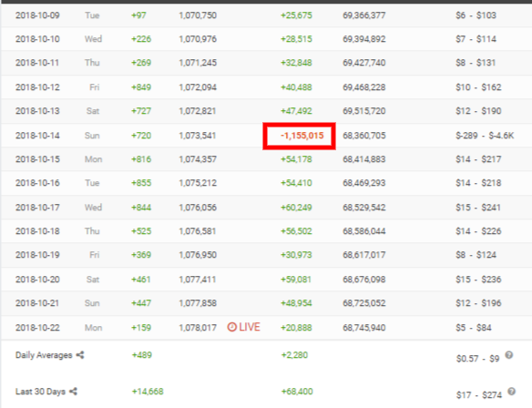Select the date 2018-10-16
This screenshot has width=532, height=408.
coord(37,183)
